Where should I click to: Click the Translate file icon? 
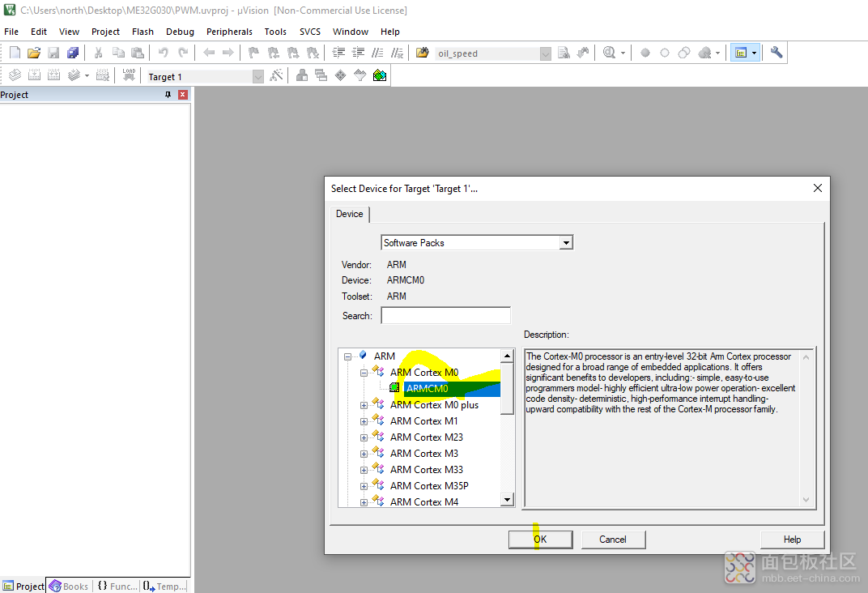click(x=15, y=75)
